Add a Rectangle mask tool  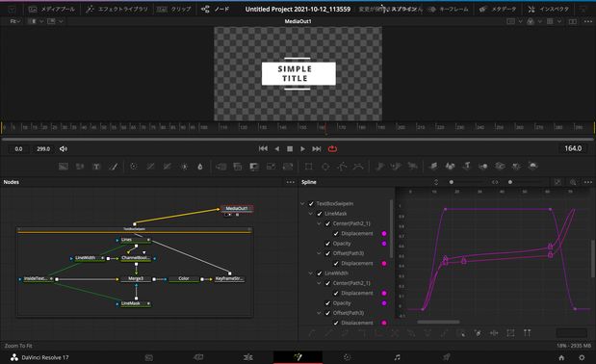pyautogui.click(x=309, y=166)
